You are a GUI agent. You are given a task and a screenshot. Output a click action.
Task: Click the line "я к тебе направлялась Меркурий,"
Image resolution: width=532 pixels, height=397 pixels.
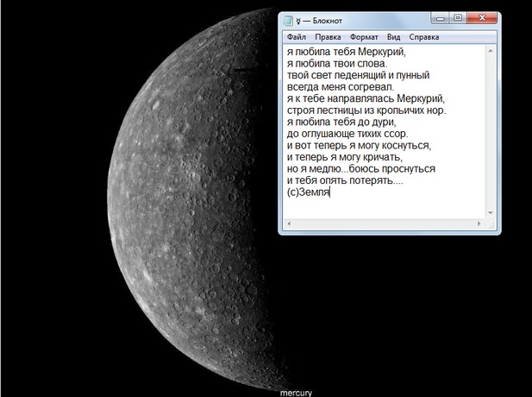(x=366, y=98)
